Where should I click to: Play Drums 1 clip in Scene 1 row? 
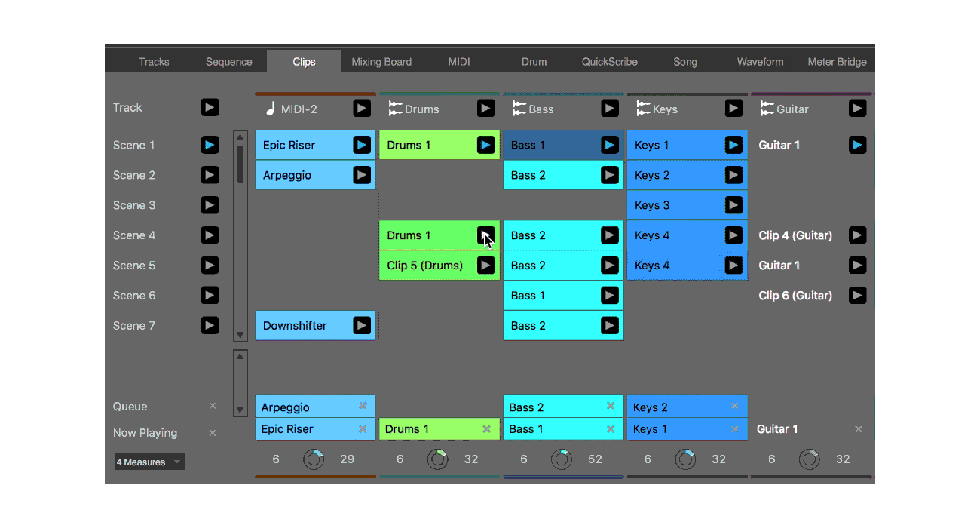pos(485,145)
